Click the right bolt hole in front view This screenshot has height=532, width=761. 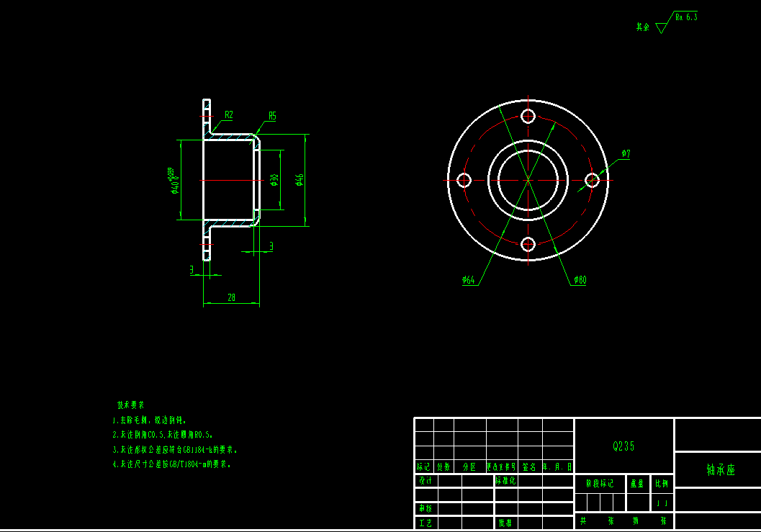click(592, 181)
